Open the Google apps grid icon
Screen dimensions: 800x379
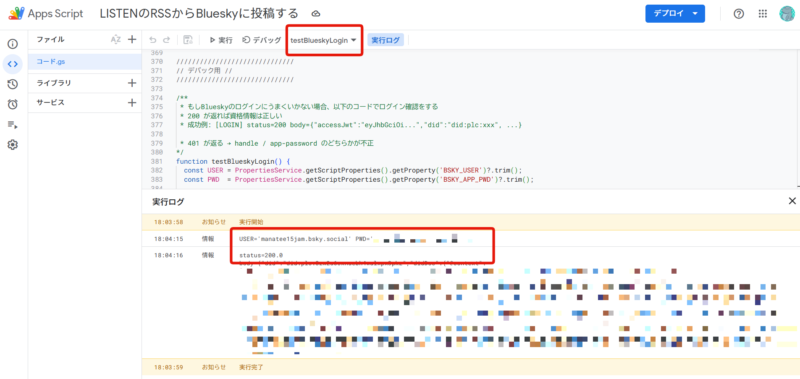coord(763,14)
